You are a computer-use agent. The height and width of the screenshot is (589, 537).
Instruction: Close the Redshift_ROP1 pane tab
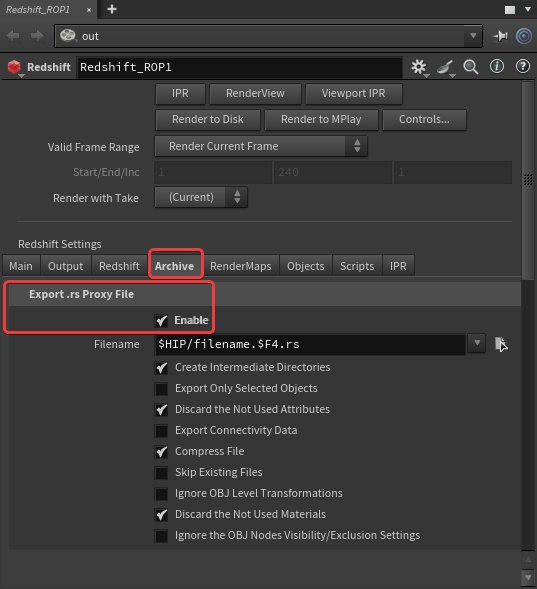tap(89, 10)
